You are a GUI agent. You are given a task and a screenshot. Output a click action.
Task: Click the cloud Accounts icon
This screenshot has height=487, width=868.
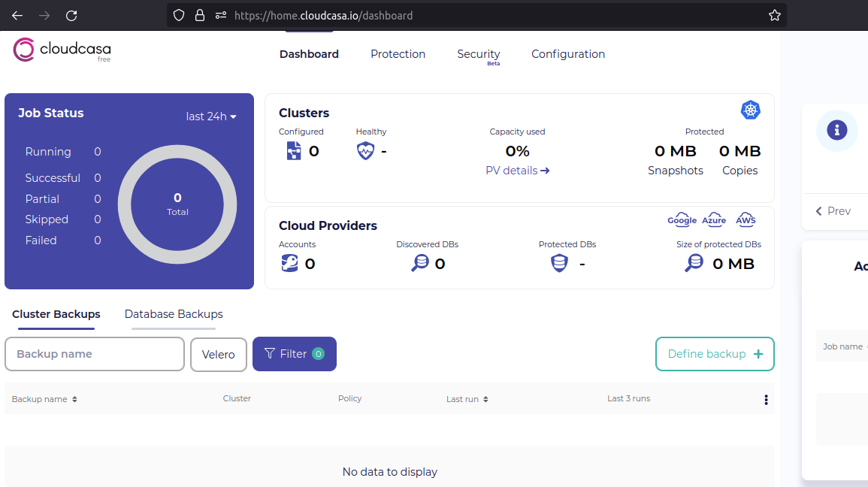(x=289, y=263)
